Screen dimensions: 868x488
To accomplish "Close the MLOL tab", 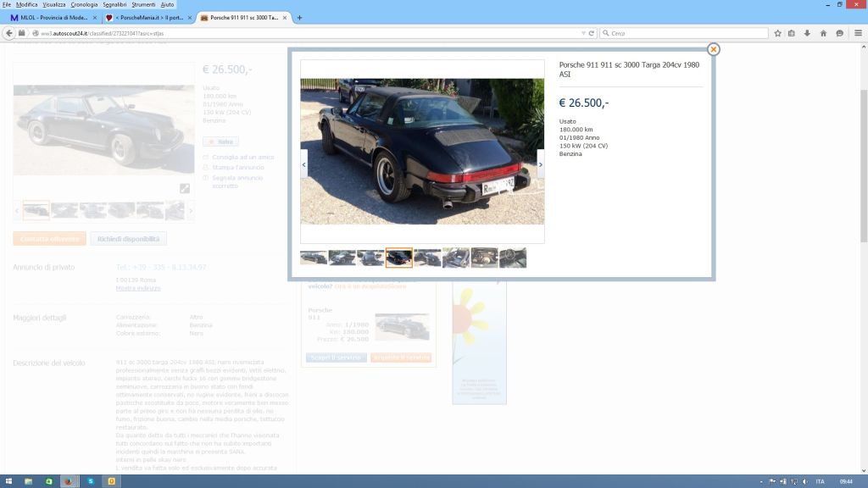I will coord(95,18).
